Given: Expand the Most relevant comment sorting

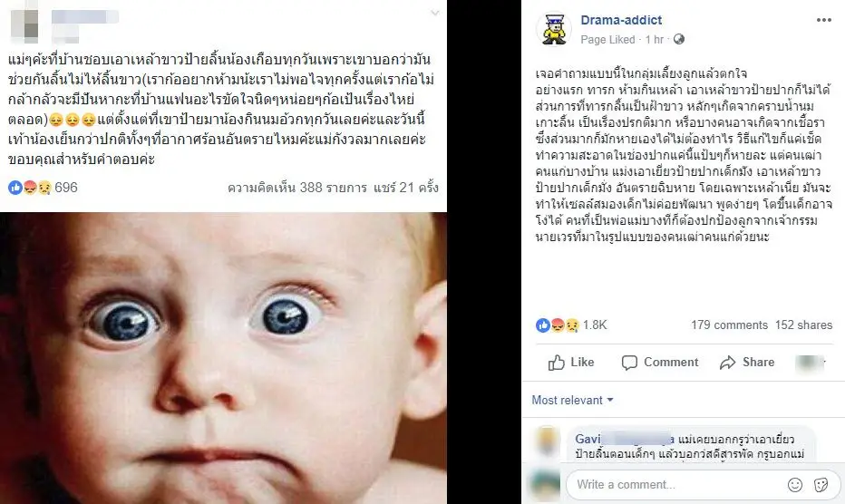Looking at the screenshot, I should 572,400.
